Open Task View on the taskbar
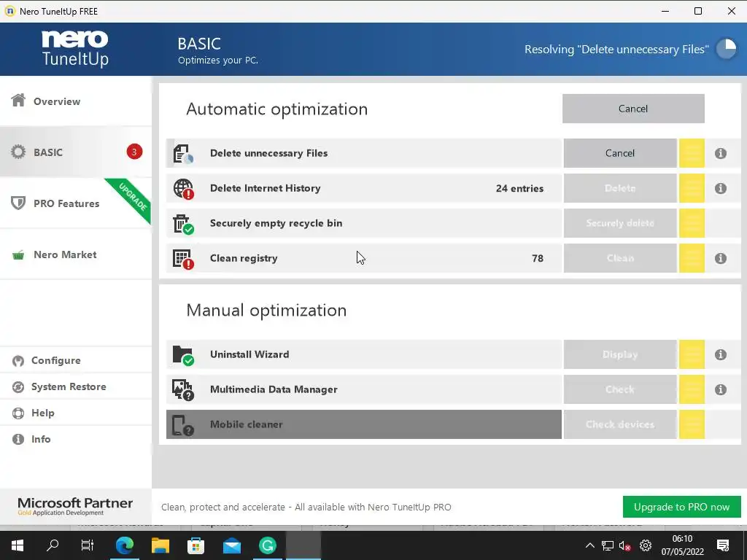Screen dimensions: 747x560 coord(88,545)
